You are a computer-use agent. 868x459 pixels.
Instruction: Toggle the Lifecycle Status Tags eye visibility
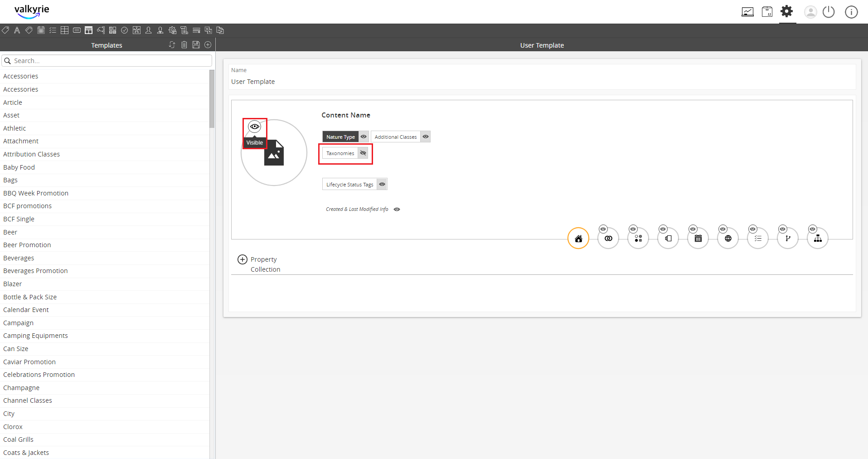(382, 184)
